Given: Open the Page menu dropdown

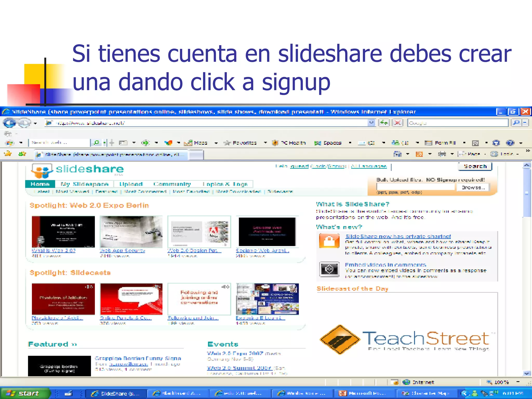Looking at the screenshot, I should click(x=473, y=154).
